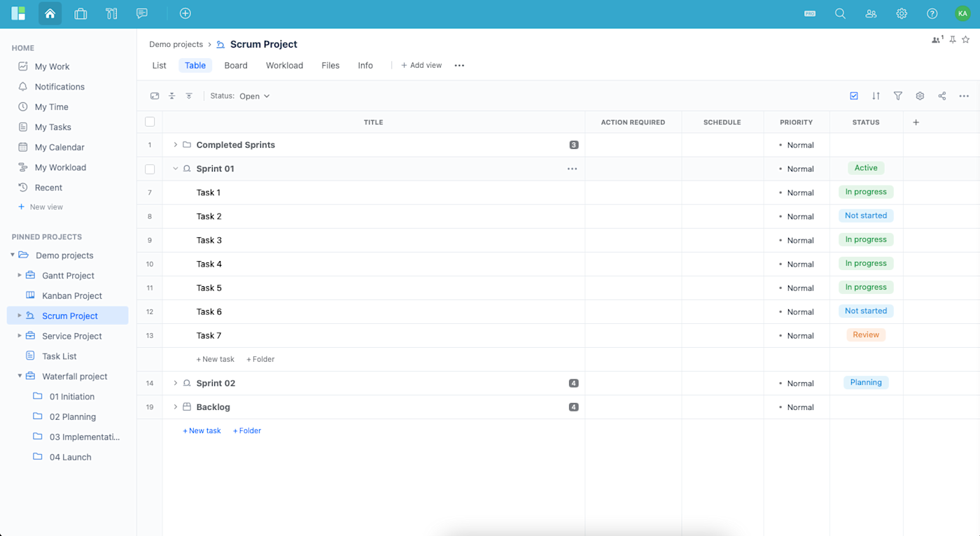
Task: Expand Scrum Project in sidebar tree
Action: pyautogui.click(x=20, y=316)
